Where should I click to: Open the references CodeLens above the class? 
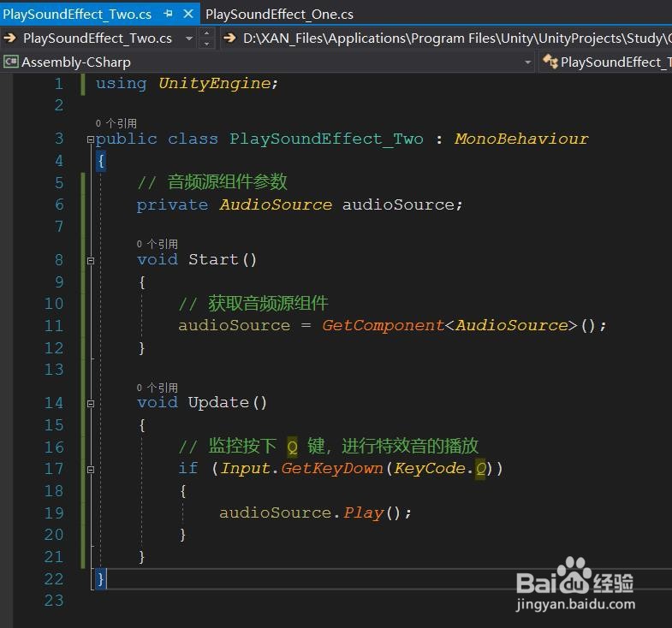116,123
